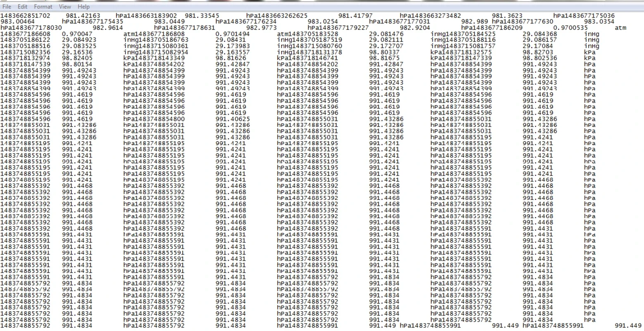Click the entry hPa1483677175435

93,22
